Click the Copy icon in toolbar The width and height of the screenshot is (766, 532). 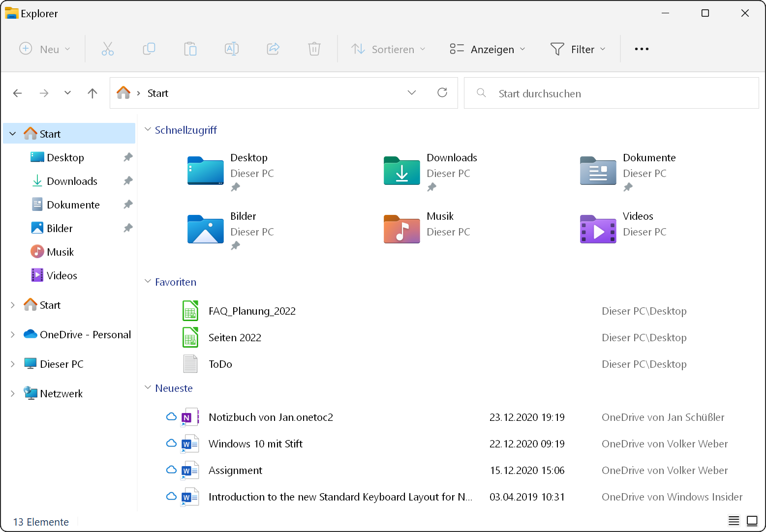point(149,49)
